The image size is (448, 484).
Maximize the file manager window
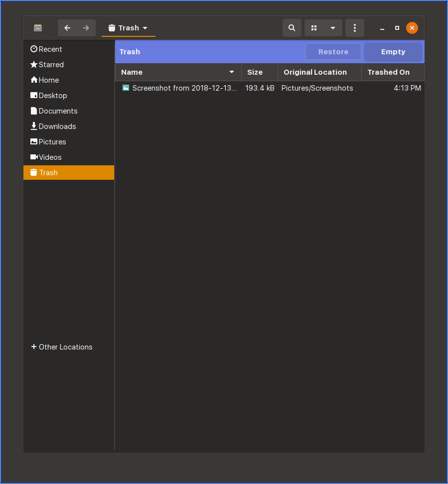point(397,28)
